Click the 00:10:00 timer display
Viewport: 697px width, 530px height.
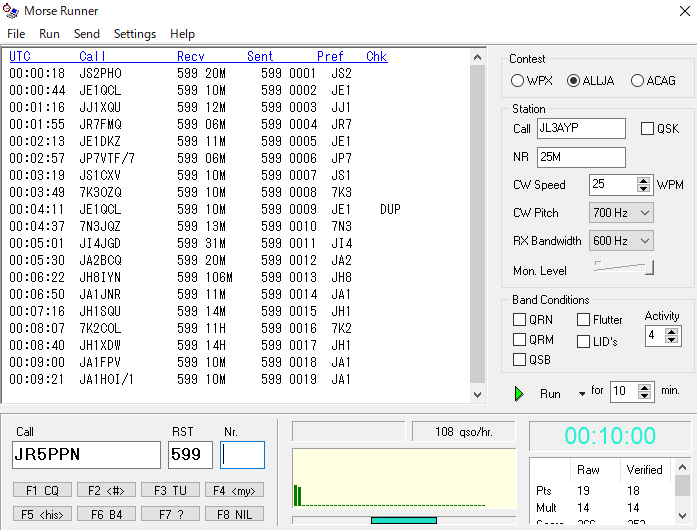click(610, 436)
